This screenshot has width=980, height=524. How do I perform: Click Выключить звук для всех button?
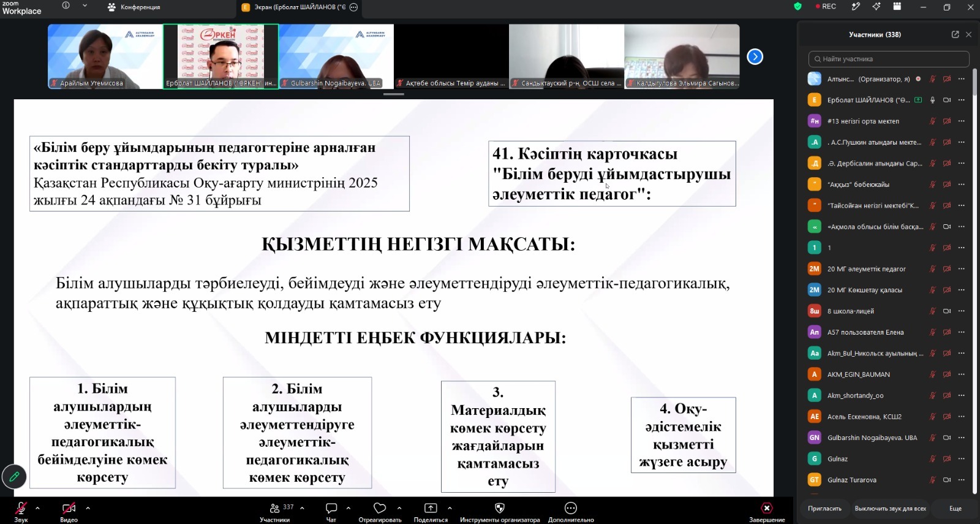point(890,509)
